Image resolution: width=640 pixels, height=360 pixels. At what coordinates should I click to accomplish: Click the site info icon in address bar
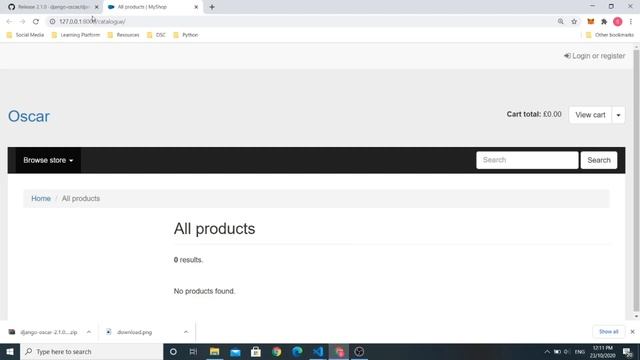[x=53, y=22]
